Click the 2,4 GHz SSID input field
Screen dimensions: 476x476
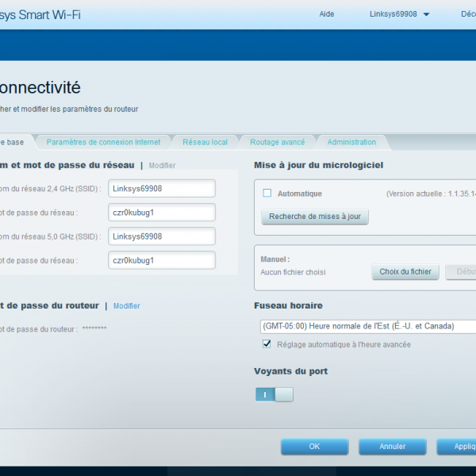pos(162,188)
